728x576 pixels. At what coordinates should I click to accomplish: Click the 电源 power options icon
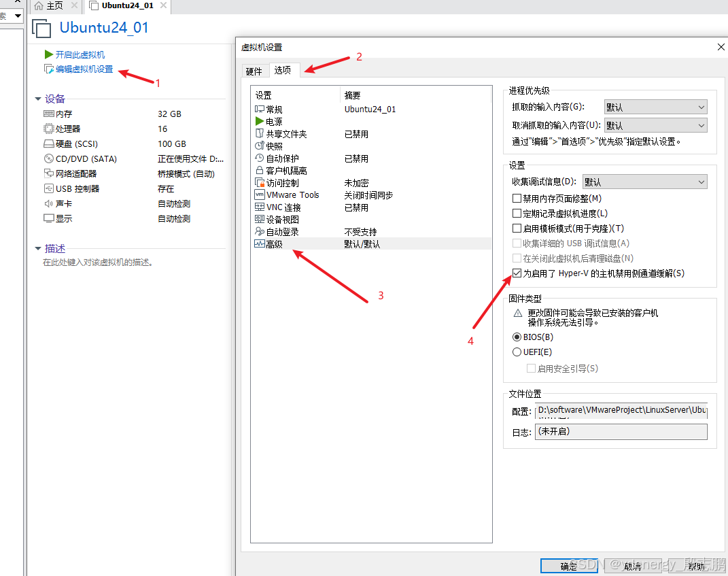(260, 121)
